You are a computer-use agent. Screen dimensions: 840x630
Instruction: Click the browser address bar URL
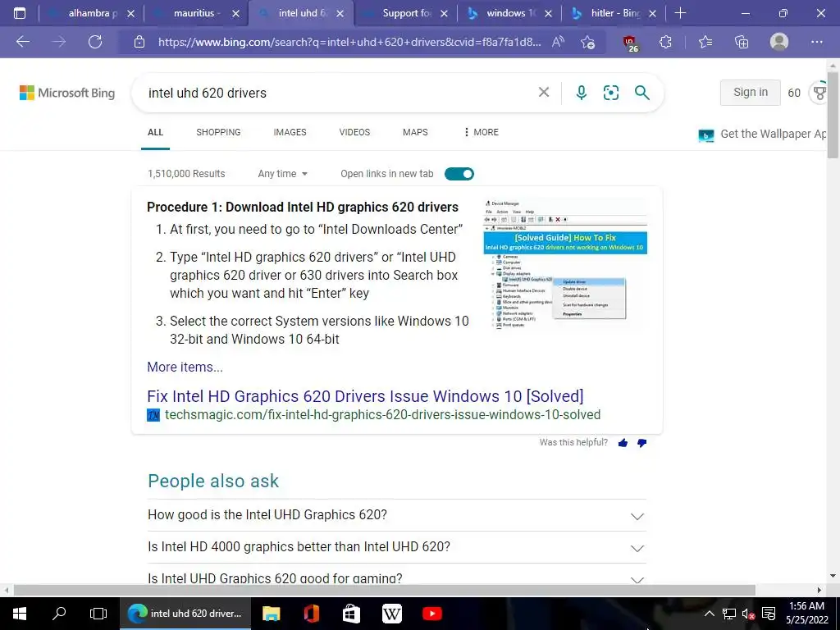pyautogui.click(x=349, y=42)
